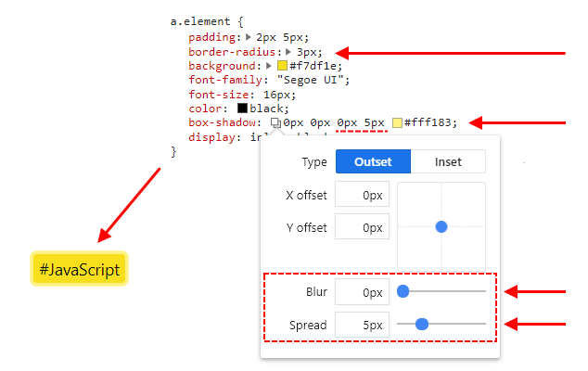Image resolution: width=588 pixels, height=371 pixels.
Task: Click the black color value text
Action: [x=266, y=109]
